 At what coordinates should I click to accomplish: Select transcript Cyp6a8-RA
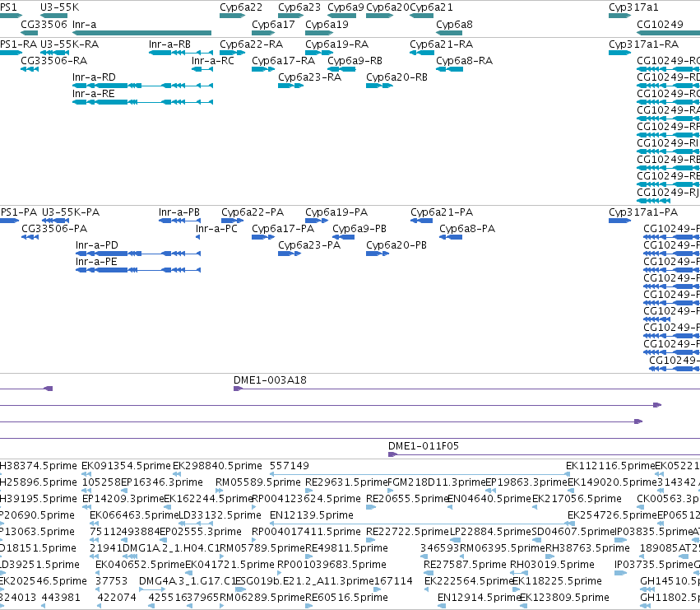click(x=464, y=61)
